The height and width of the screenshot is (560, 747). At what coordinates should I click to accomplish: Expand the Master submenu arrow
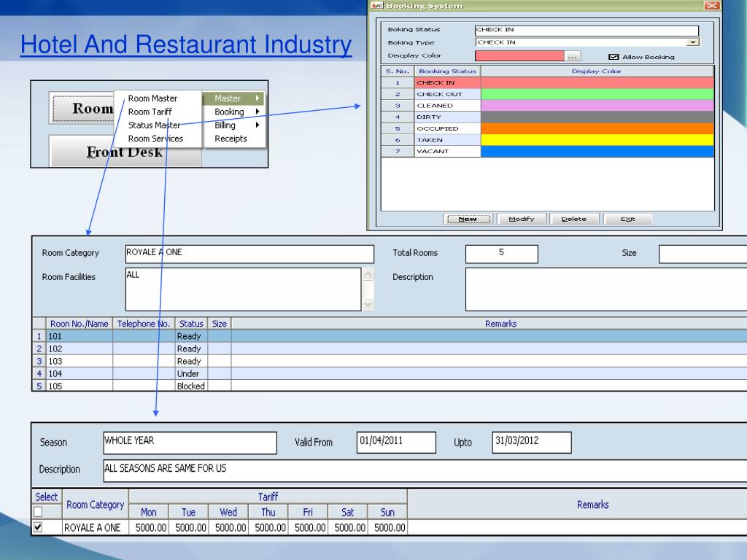(x=258, y=98)
